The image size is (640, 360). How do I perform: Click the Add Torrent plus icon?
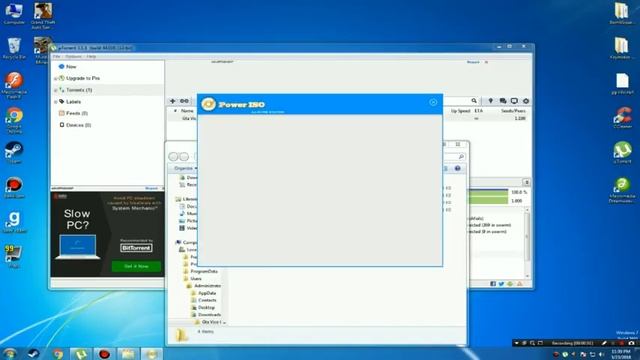tap(173, 101)
